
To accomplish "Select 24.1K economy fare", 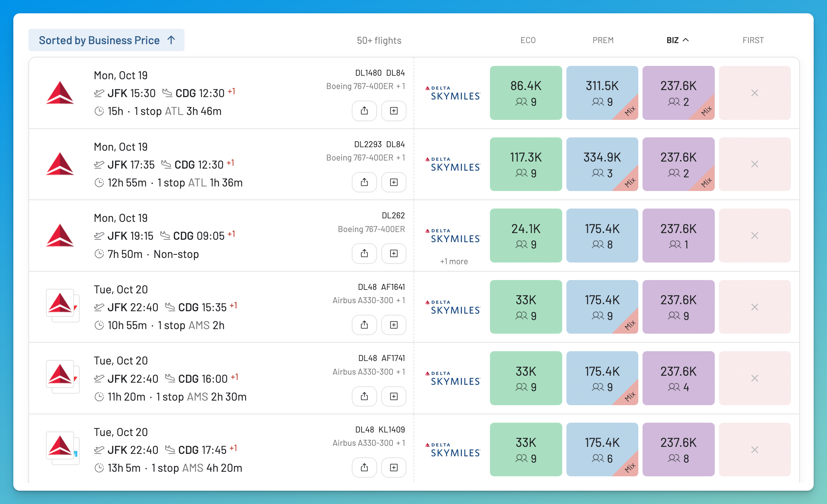I will (526, 236).
